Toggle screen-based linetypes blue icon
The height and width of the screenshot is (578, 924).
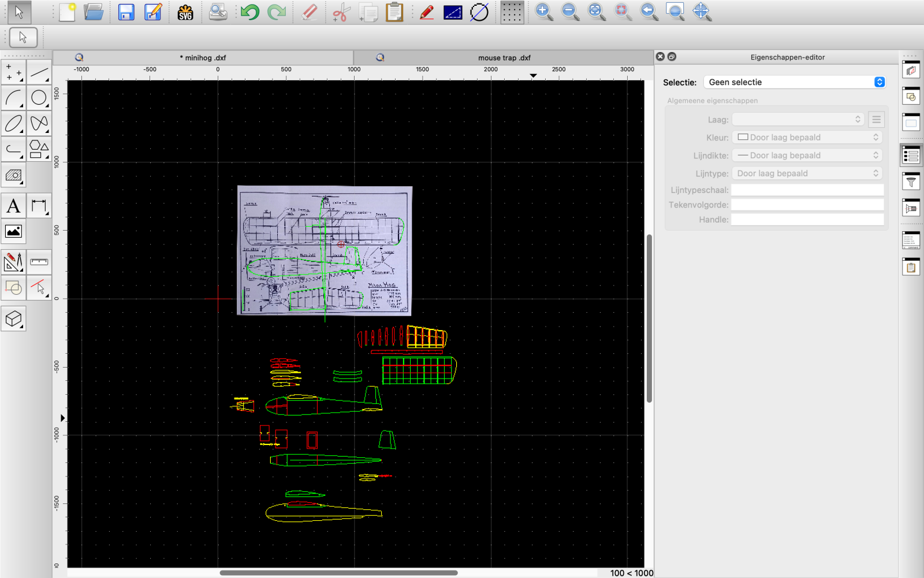click(453, 12)
